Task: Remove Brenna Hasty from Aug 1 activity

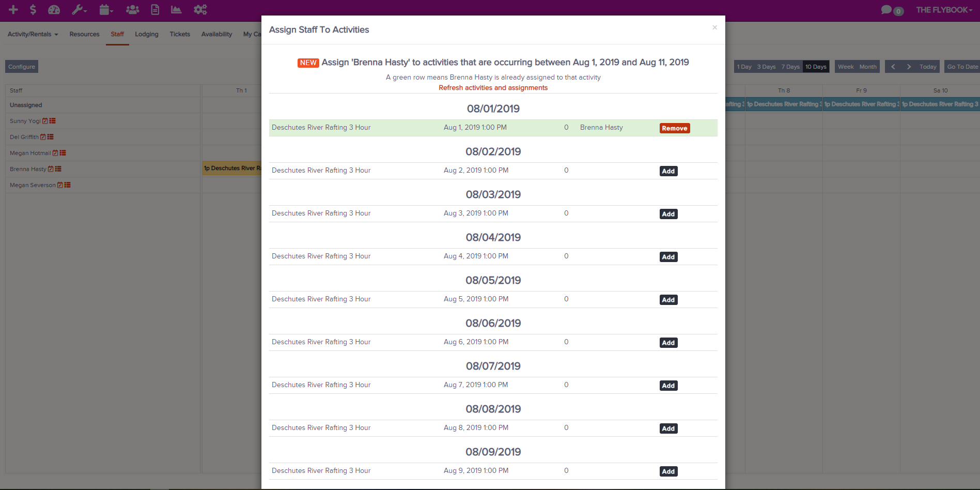Action: [675, 128]
